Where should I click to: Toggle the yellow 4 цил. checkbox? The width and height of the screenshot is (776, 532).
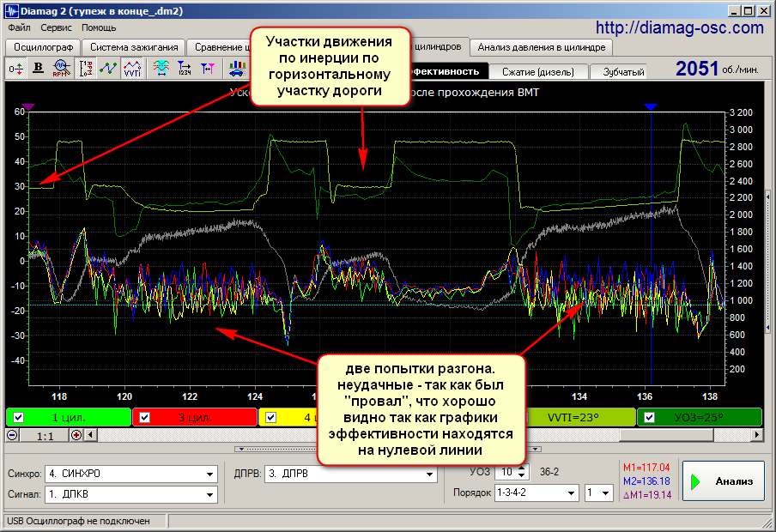click(270, 418)
